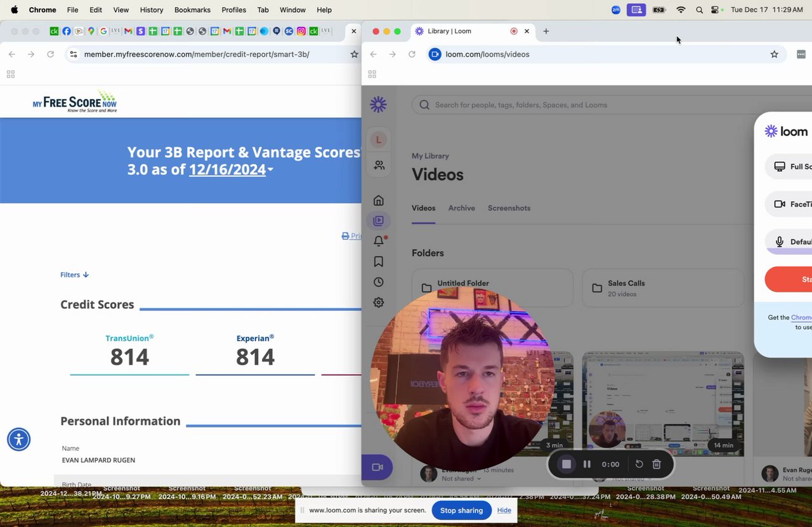Click the menu bar clock Tue Dec 17
The width and height of the screenshot is (812, 527).
point(767,10)
